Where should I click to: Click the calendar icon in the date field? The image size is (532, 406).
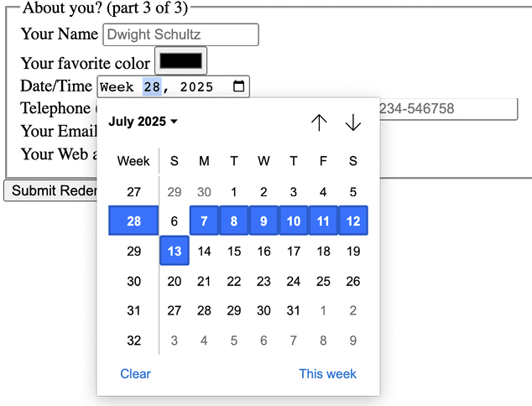click(239, 86)
